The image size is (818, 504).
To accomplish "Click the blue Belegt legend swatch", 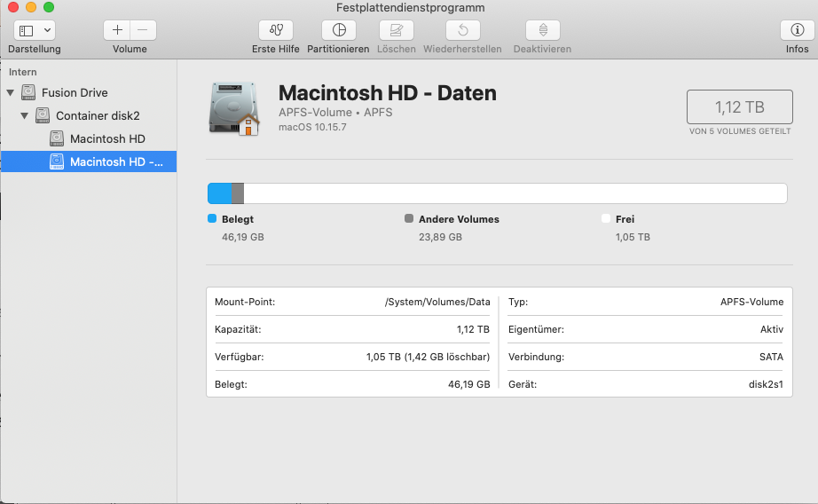I will [212, 218].
